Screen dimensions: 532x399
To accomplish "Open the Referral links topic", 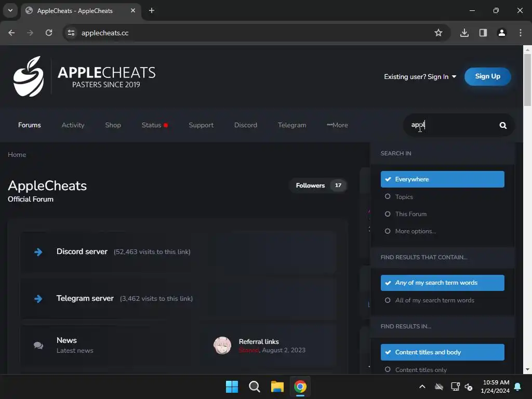I will [x=259, y=342].
